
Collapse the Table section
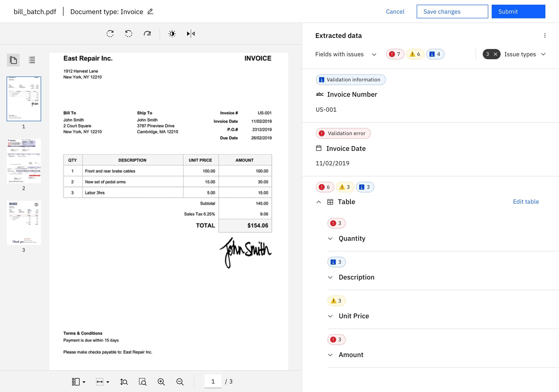pos(319,202)
